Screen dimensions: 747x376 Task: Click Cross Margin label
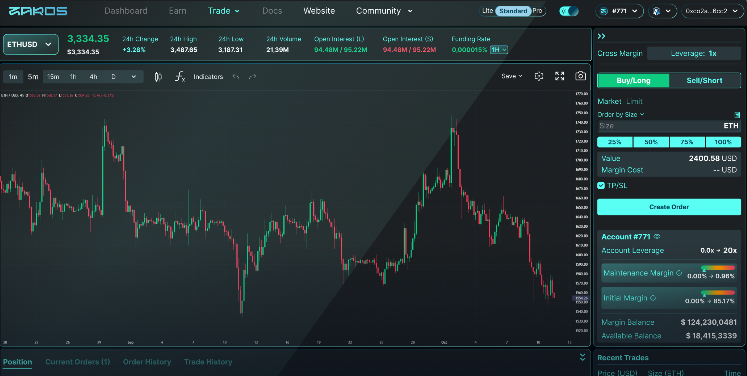click(620, 53)
